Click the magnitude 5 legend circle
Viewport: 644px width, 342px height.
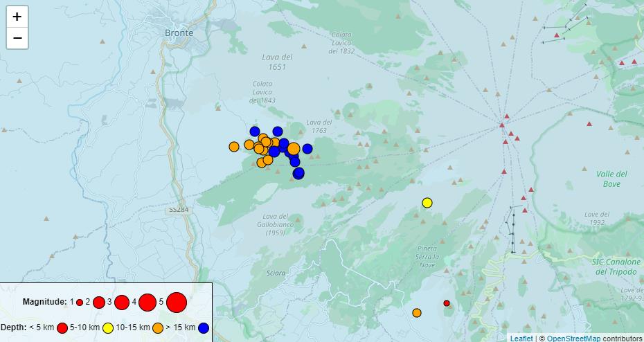[177, 303]
